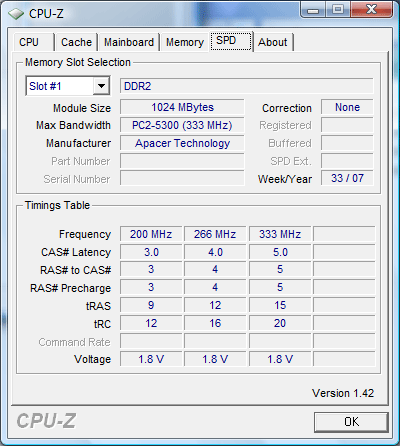400x446 pixels.
Task: Click the Correction value None
Action: pos(347,107)
